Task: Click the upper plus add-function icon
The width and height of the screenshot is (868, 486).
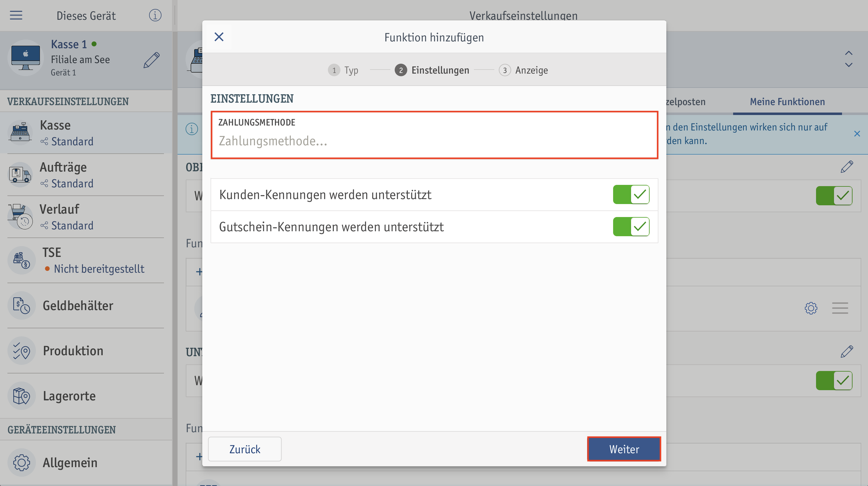Action: [199, 272]
